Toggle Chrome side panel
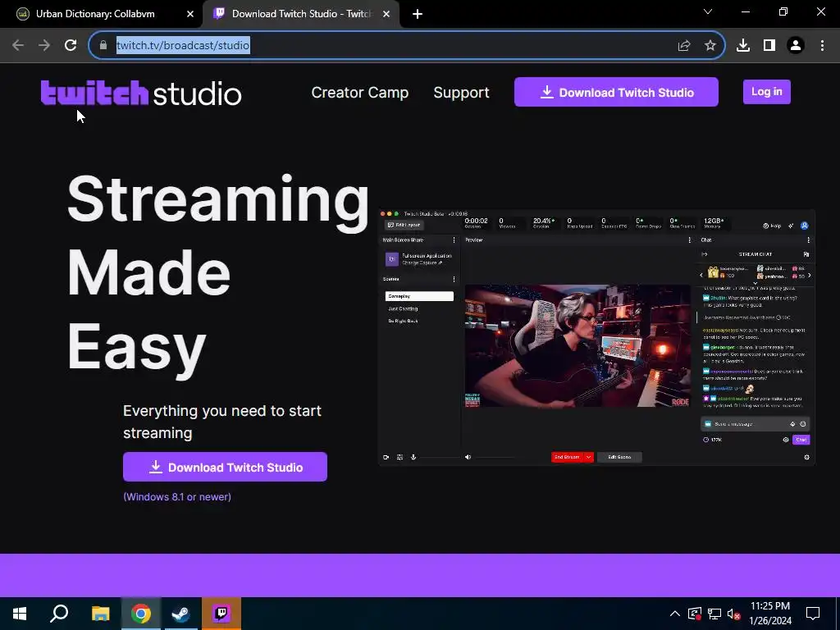 769,46
